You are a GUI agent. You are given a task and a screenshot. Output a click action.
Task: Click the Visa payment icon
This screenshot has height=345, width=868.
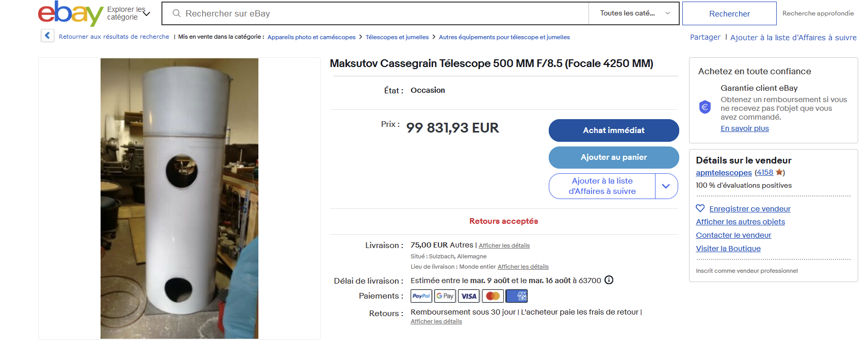point(469,296)
